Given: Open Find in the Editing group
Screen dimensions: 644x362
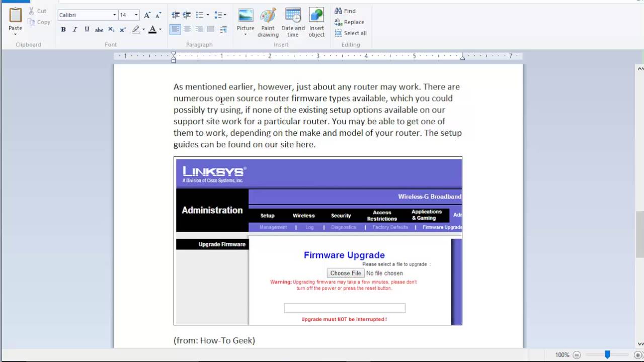Looking at the screenshot, I should [345, 11].
